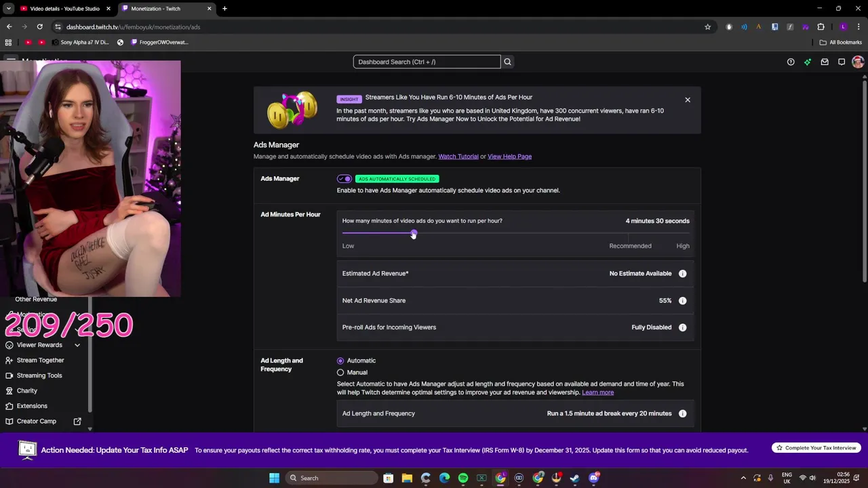This screenshot has width=868, height=488.
Task: Switch to the Video details YouTube Studio tab
Action: pyautogui.click(x=65, y=9)
